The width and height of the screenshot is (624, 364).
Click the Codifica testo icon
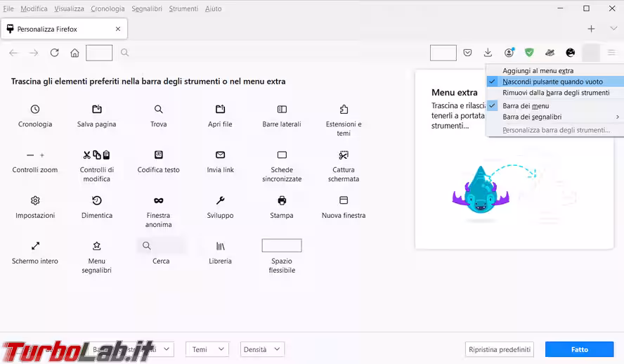tap(158, 155)
